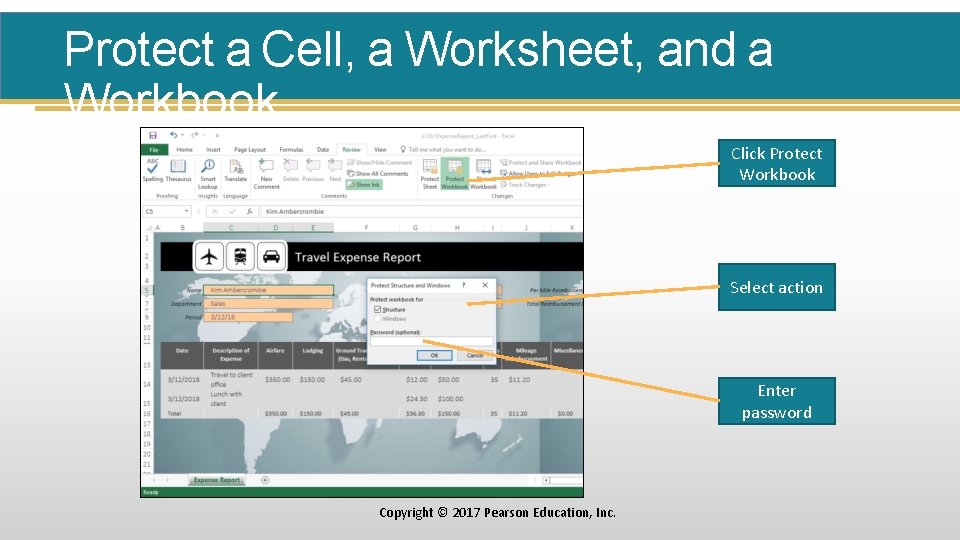Screen dimensions: 960x540
Task: Switch to the Formulas tab
Action: (291, 149)
